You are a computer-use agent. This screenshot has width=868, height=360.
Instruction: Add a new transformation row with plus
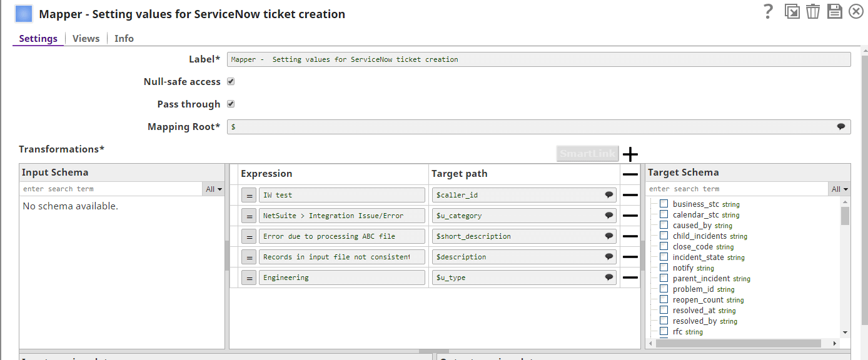coord(630,154)
